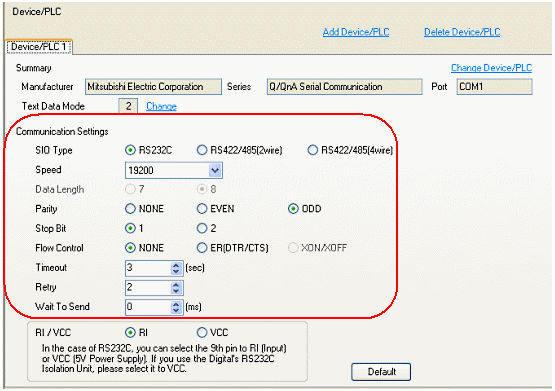
Task: Decrease the Retry count with down arrow
Action: click(176, 291)
